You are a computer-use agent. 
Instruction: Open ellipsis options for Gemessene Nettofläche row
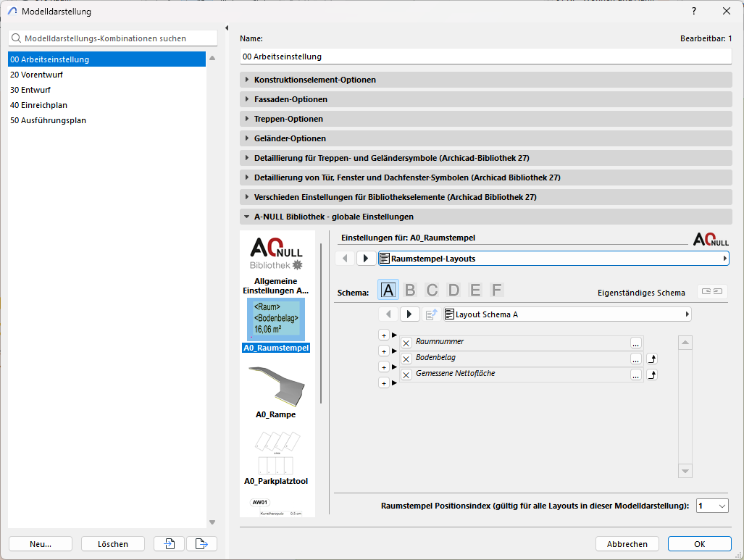[636, 375]
